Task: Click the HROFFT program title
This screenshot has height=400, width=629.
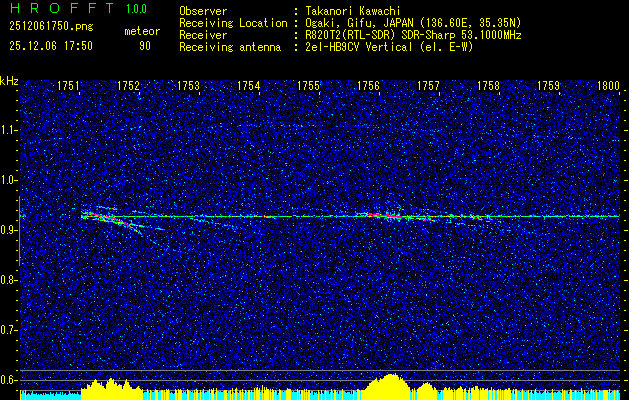Action: [62, 8]
